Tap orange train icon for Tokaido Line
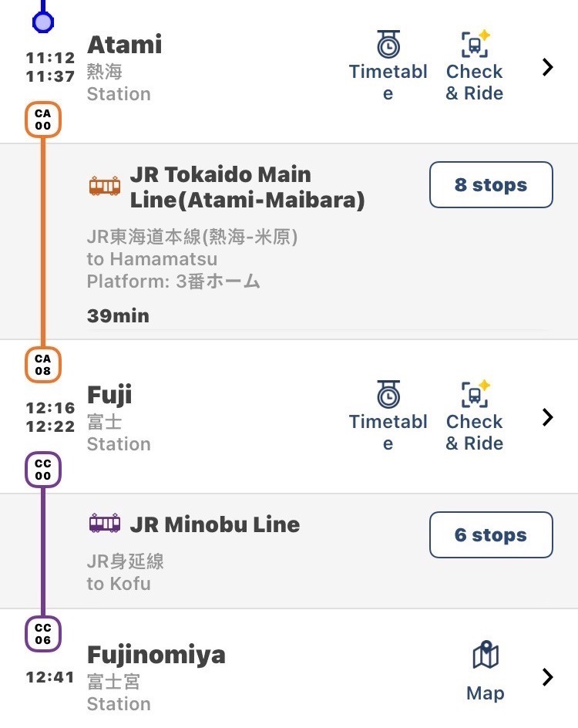Screen dimensions: 578x728 105,186
